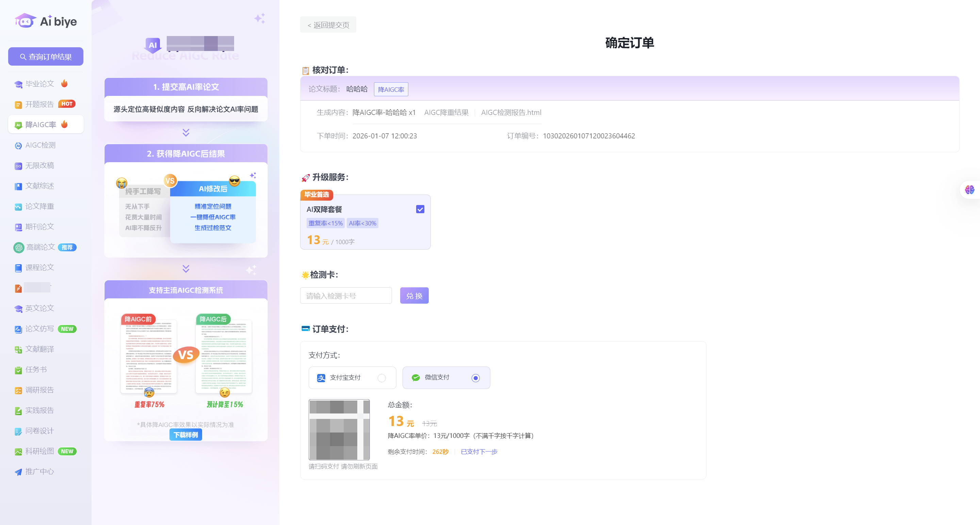This screenshot has height=525, width=980.
Task: Click the double chevron below step 1
Action: tap(186, 132)
